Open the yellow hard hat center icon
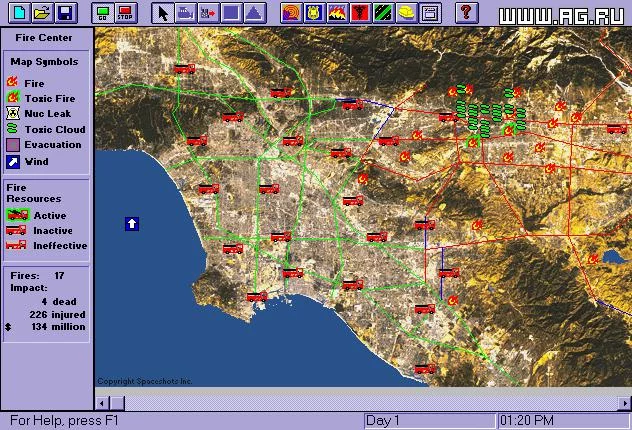 click(x=407, y=13)
